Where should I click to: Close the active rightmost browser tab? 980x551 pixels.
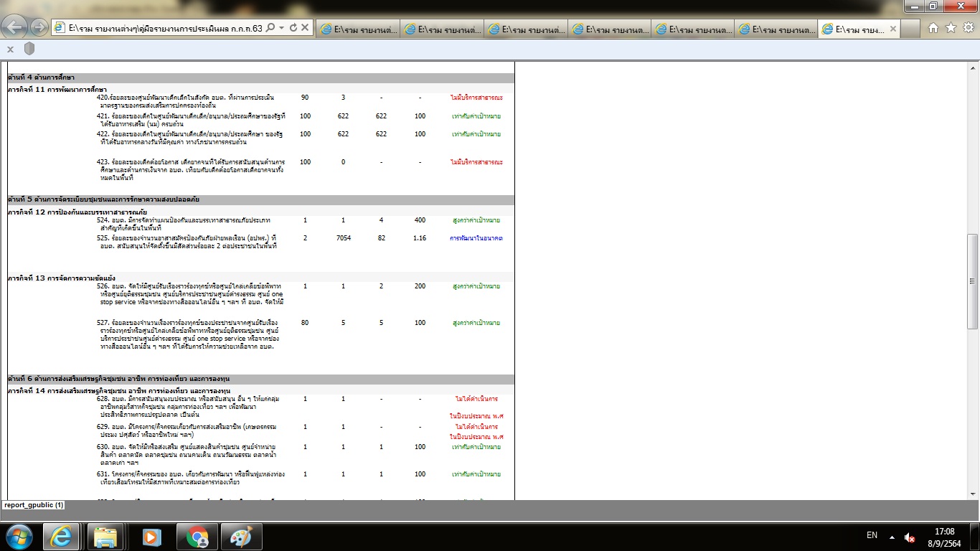(x=893, y=29)
